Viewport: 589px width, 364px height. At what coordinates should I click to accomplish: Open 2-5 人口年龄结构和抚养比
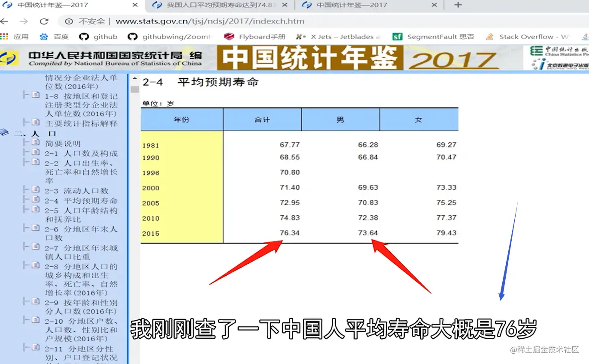[81, 215]
